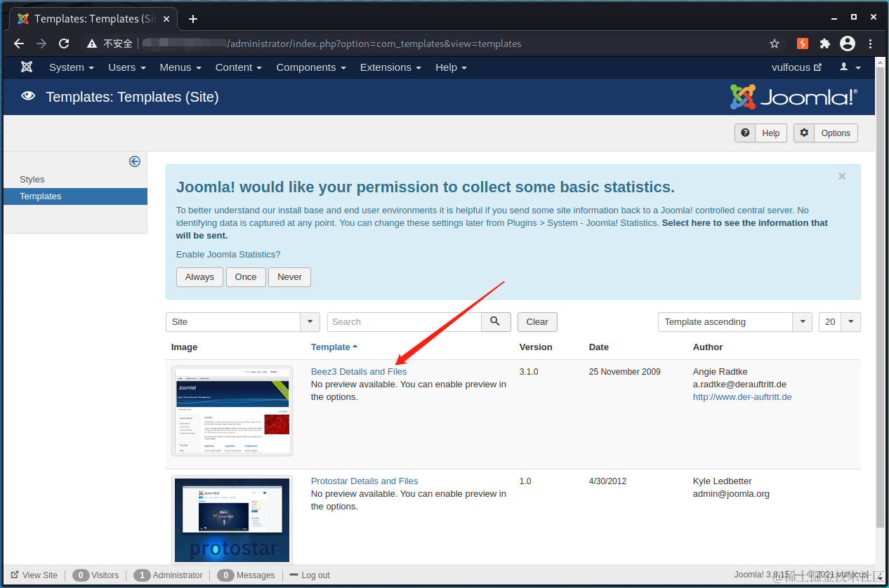Open the vulfocus site link

[796, 67]
